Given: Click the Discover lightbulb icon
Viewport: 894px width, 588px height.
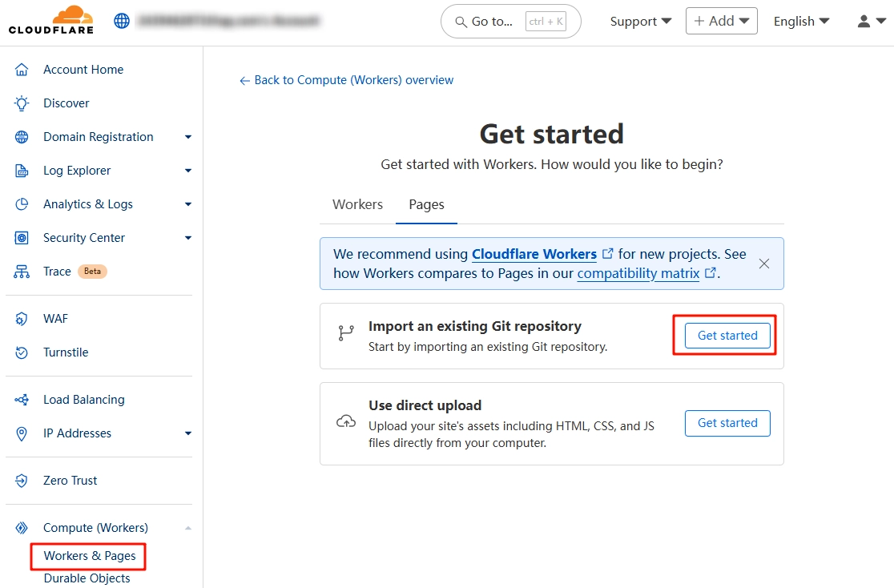Looking at the screenshot, I should 22,103.
